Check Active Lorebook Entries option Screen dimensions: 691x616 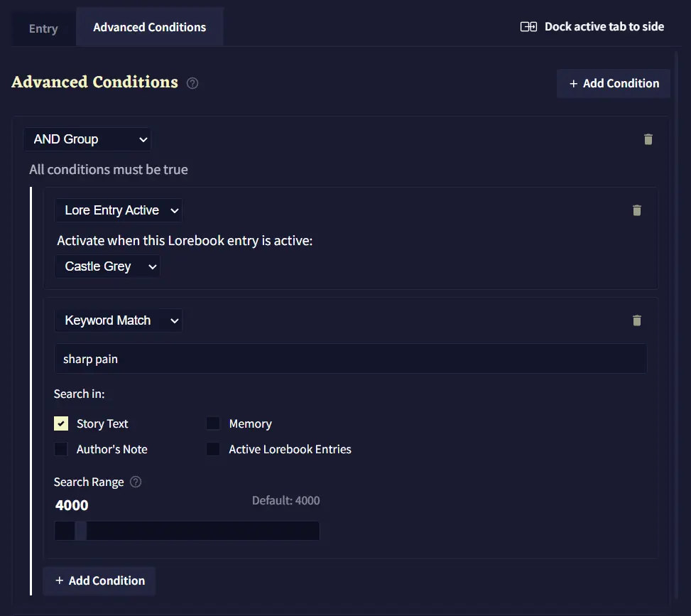coord(213,449)
